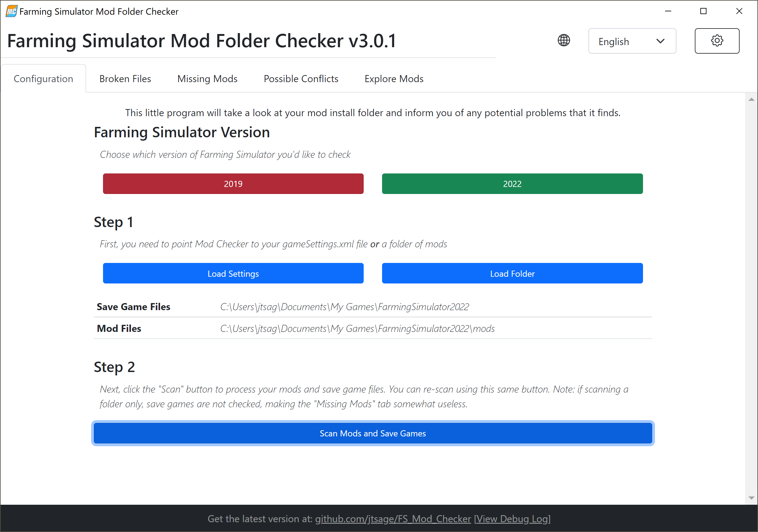Viewport: 758px width, 532px height.
Task: Select Configuration tab
Action: [44, 79]
